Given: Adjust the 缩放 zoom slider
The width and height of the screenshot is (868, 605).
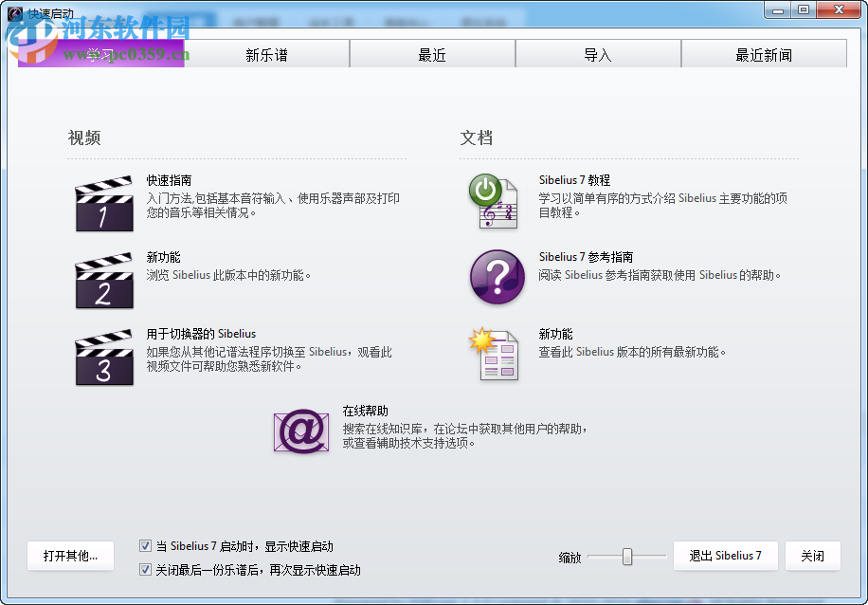Looking at the screenshot, I should coord(626,556).
